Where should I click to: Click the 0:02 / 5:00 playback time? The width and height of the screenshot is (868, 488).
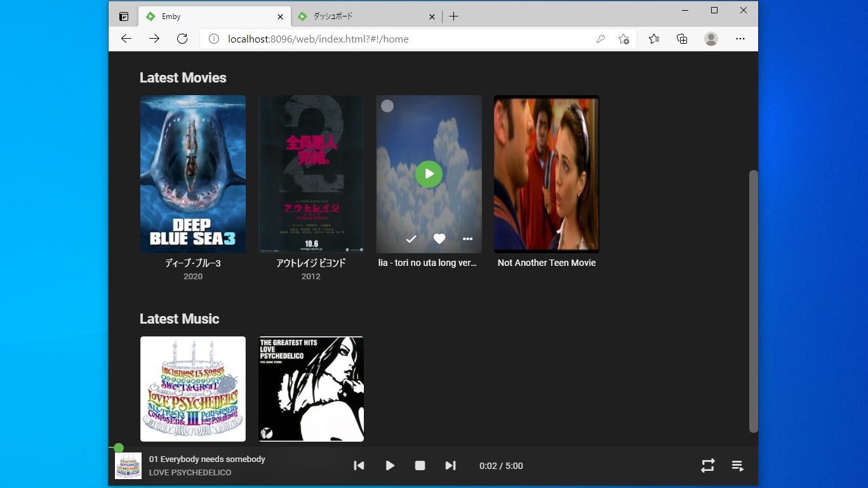pos(501,466)
